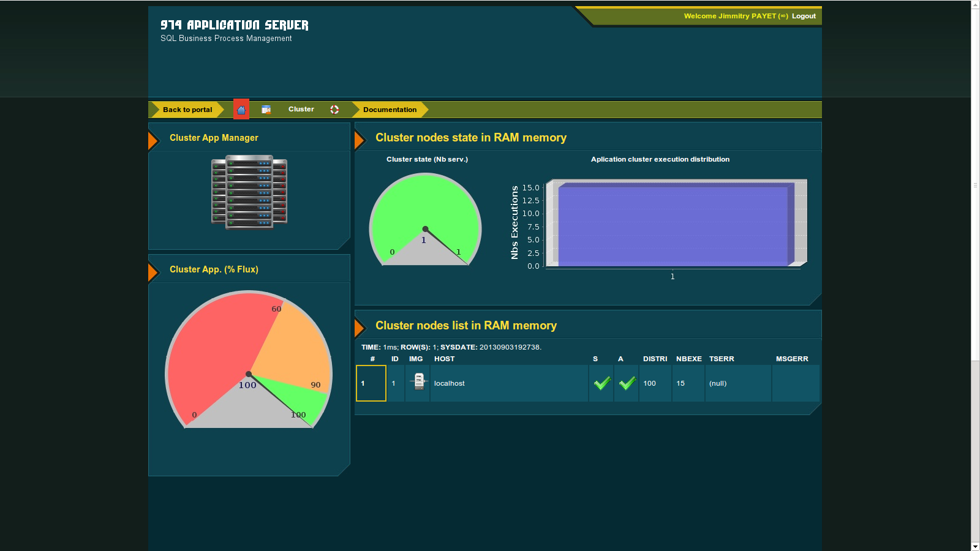Click the localhost server icon in IMG column

point(419,382)
